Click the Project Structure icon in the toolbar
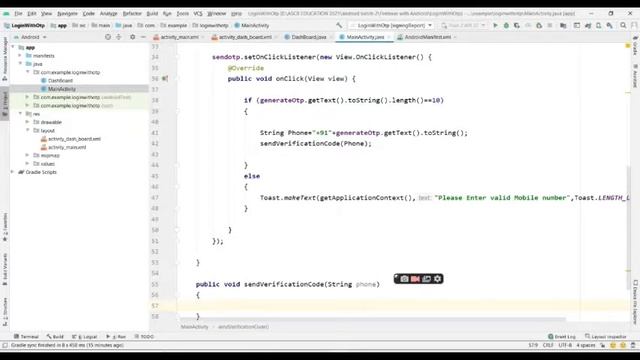The width and height of the screenshot is (640, 360). pos(563,25)
